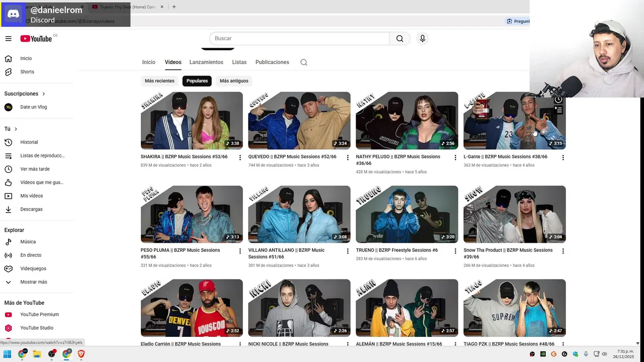
Task: Open options menu for TIAGO PZK video
Action: coord(563,344)
